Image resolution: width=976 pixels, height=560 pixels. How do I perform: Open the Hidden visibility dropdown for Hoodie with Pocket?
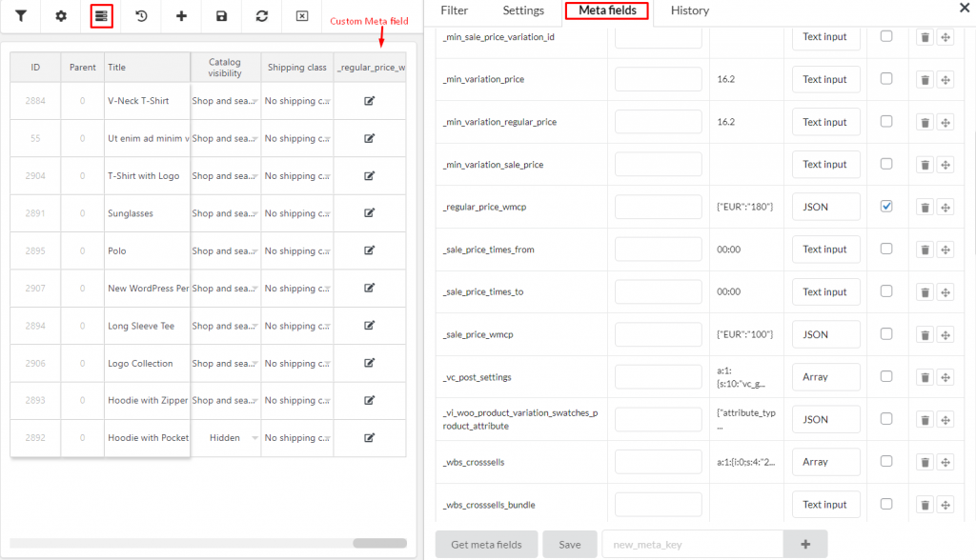[226, 437]
